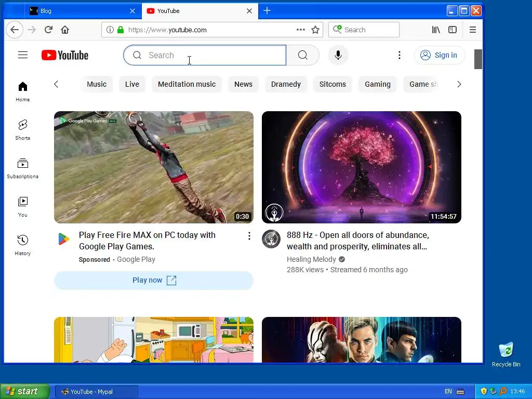Open a new browser tab

pyautogui.click(x=267, y=10)
